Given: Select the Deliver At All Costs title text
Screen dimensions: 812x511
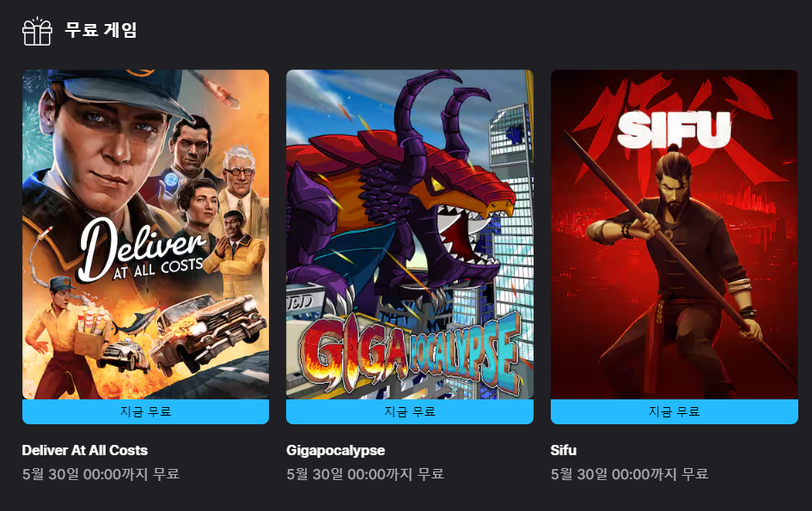Looking at the screenshot, I should coord(85,450).
